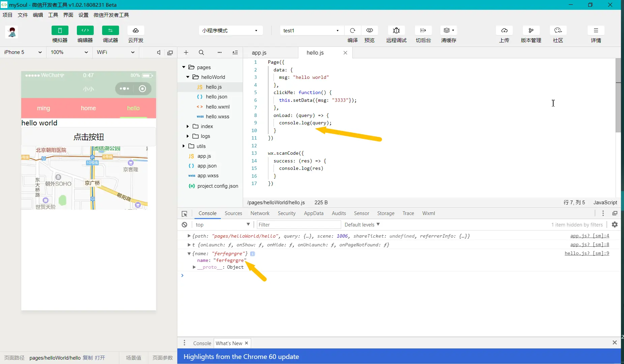This screenshot has height=364, width=624.
Task: Open the 工具 menu
Action: [53, 15]
